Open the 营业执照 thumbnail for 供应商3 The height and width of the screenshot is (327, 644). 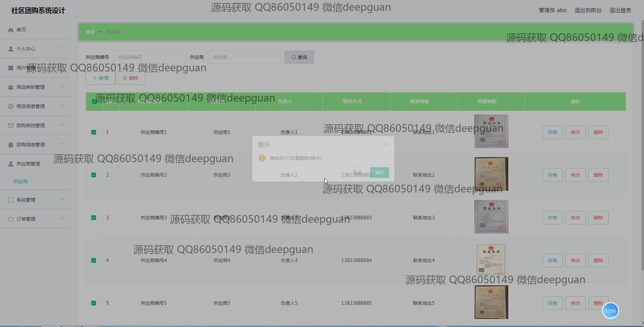491,217
